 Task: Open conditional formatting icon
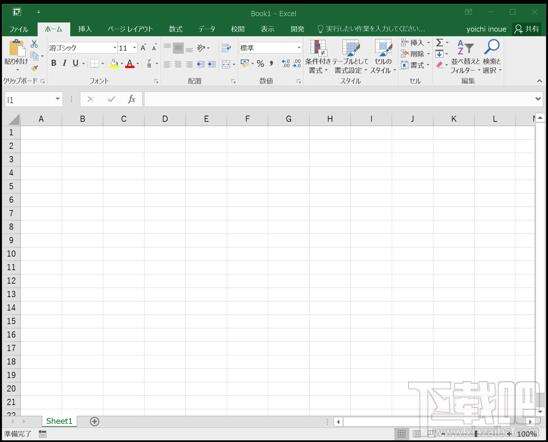click(x=318, y=48)
